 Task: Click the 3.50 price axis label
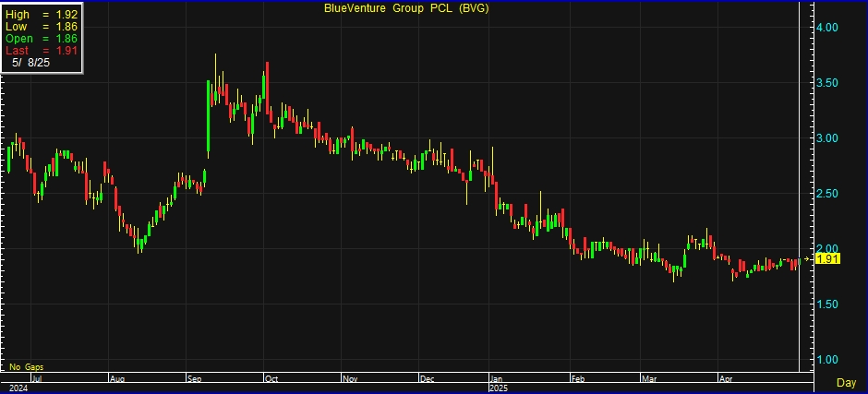point(827,83)
